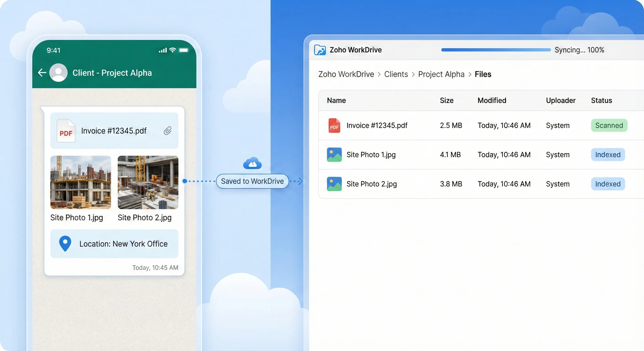Click the location pin icon
The image size is (644, 351).
[x=65, y=243]
